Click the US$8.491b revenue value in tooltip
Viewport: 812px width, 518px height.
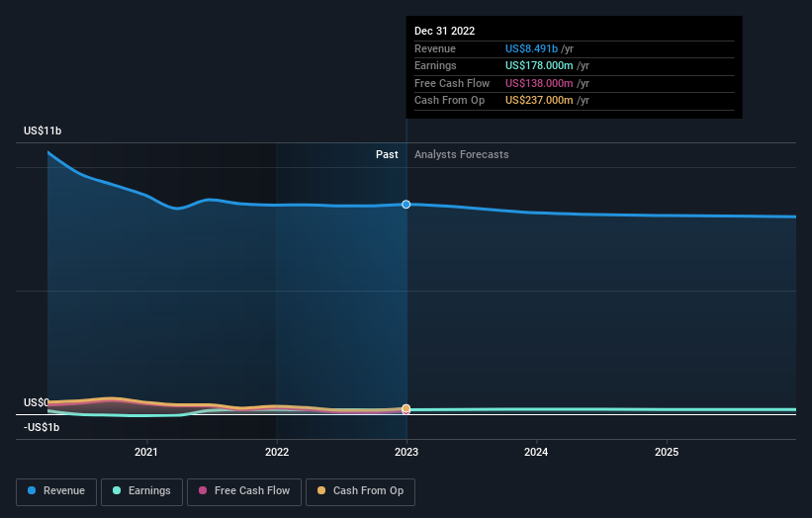pyautogui.click(x=531, y=48)
